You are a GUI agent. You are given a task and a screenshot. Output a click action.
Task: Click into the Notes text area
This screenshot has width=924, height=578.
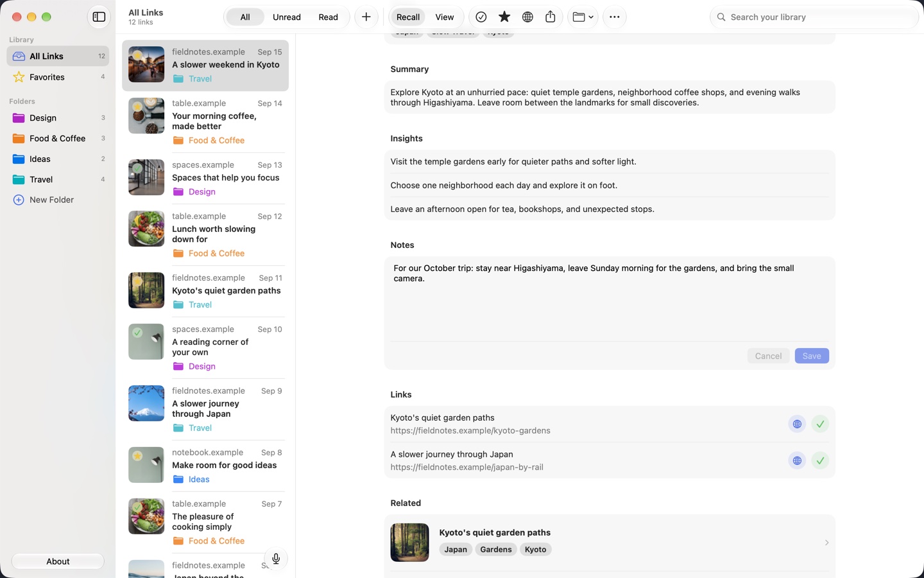coord(610,299)
